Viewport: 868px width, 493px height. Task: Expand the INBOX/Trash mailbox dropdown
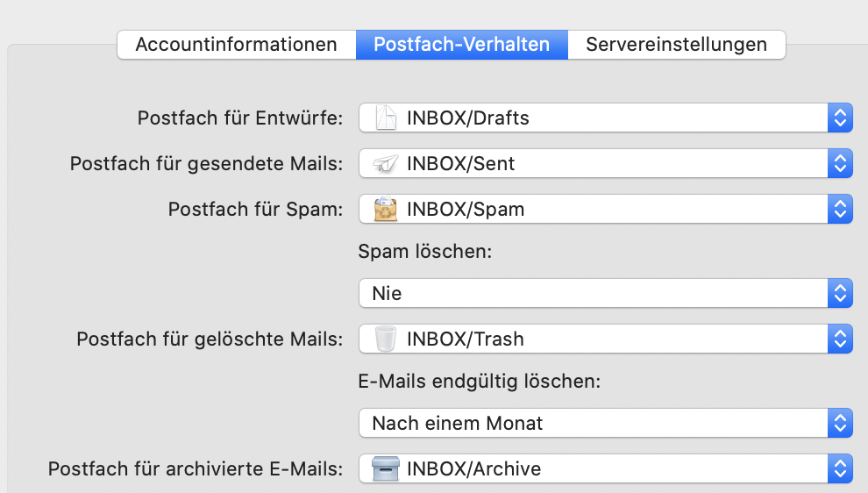click(x=605, y=339)
